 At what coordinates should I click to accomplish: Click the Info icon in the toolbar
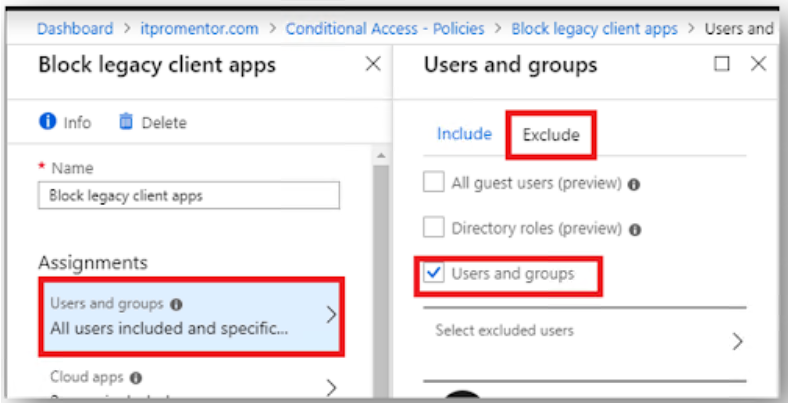click(x=47, y=122)
